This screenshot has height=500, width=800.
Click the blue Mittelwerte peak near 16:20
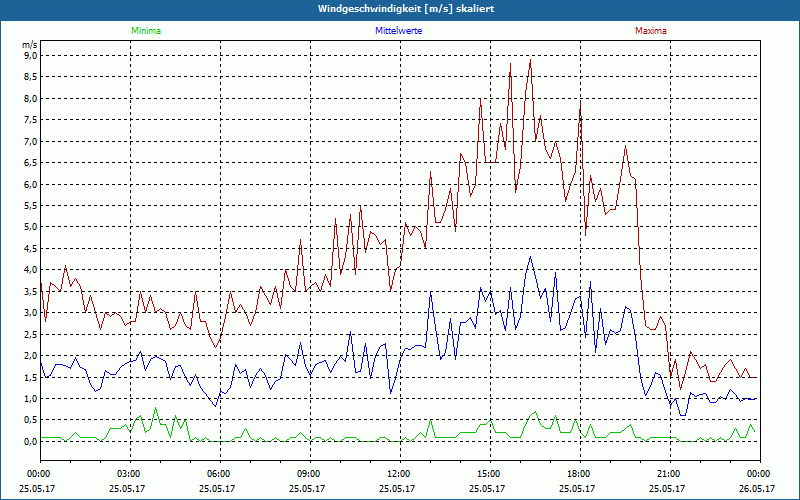tap(531, 257)
